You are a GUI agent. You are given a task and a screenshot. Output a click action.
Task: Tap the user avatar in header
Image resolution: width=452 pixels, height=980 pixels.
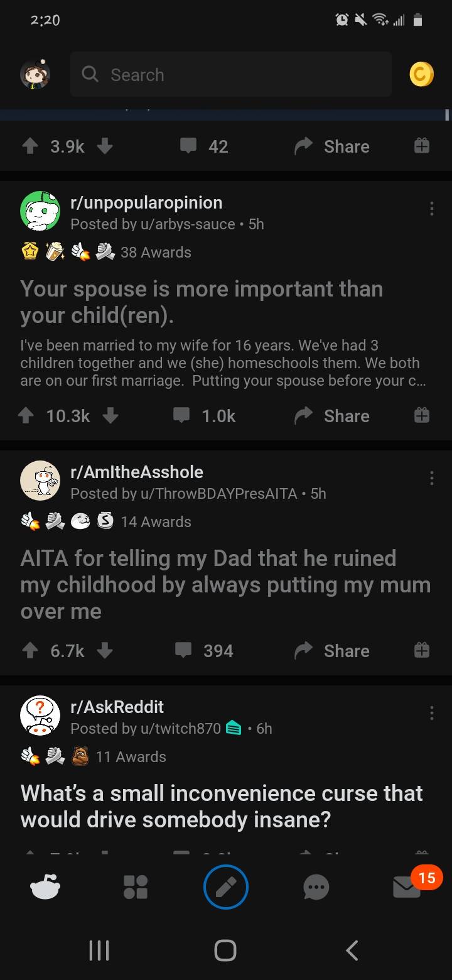tap(35, 75)
